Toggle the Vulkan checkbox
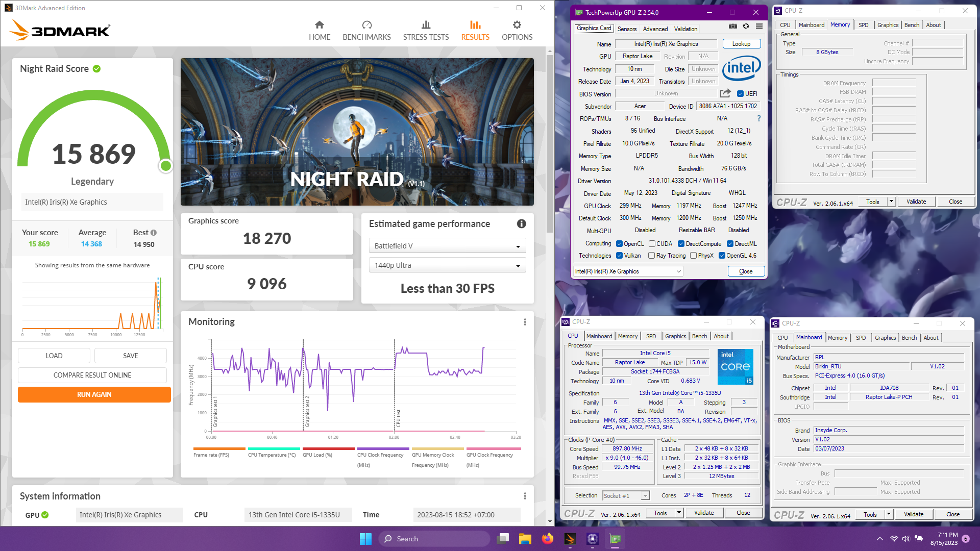 619,256
